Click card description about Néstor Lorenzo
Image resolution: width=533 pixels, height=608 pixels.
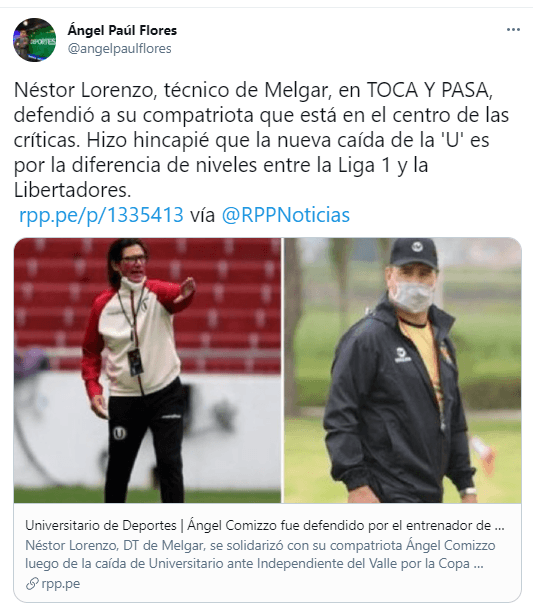pyautogui.click(x=260, y=554)
